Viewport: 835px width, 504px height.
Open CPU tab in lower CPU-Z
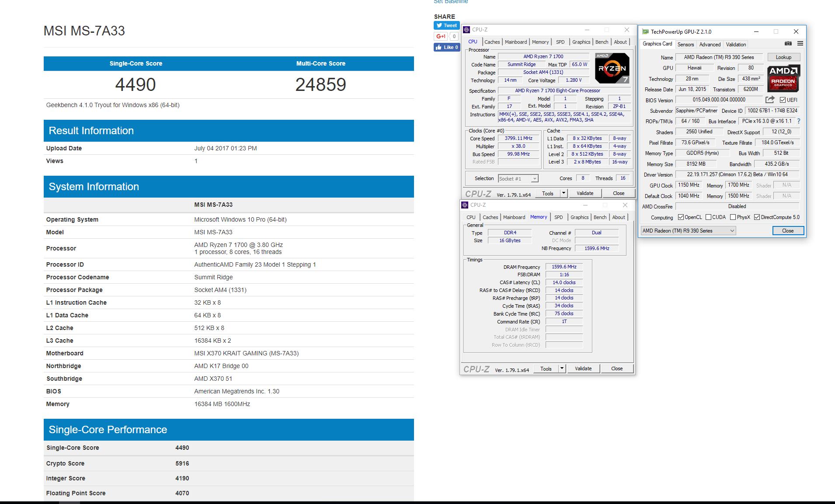(x=471, y=217)
